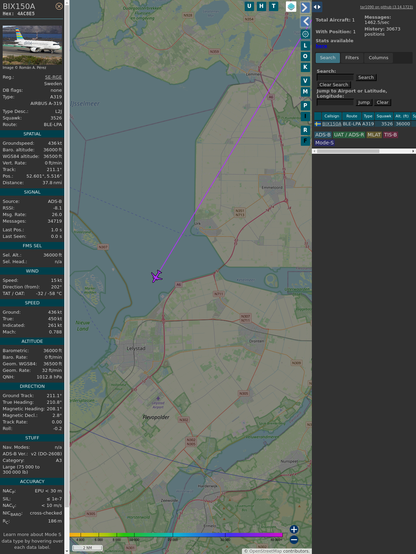Click the Lelystad city label on map
This screenshot has width=416, height=554.
pyautogui.click(x=136, y=348)
